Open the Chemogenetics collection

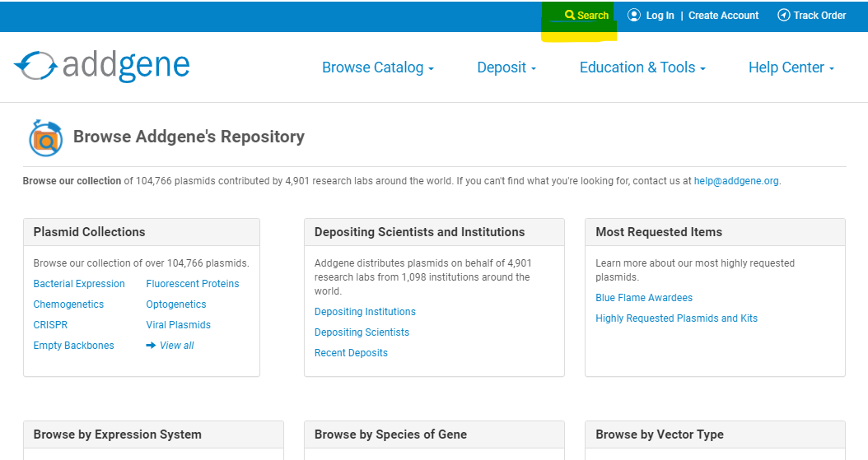coord(68,304)
